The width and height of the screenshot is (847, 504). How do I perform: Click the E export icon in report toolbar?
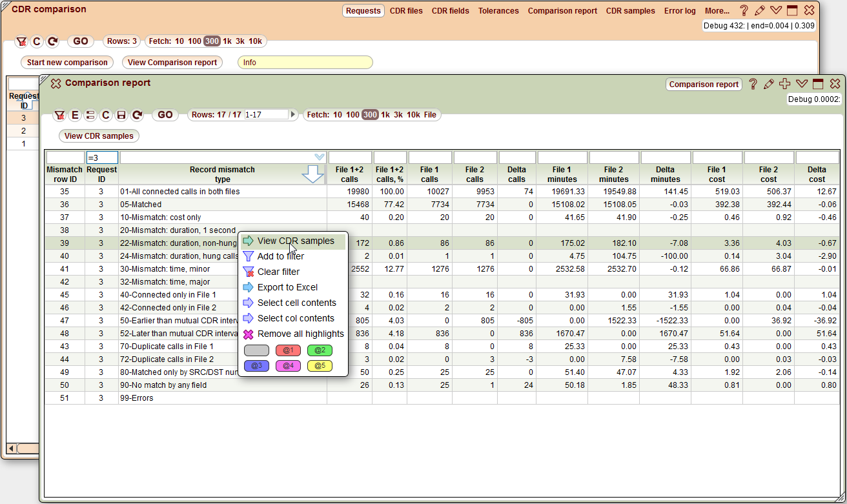click(x=75, y=115)
